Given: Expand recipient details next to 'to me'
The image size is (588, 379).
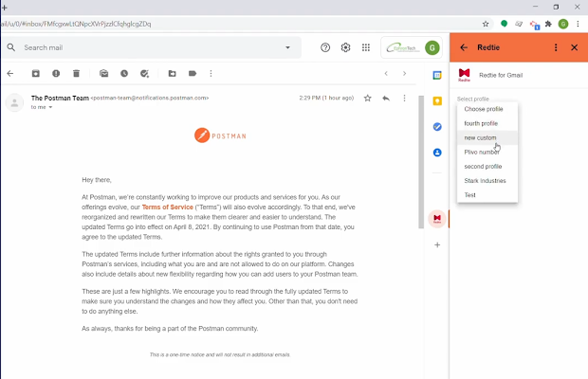Looking at the screenshot, I should [50, 107].
